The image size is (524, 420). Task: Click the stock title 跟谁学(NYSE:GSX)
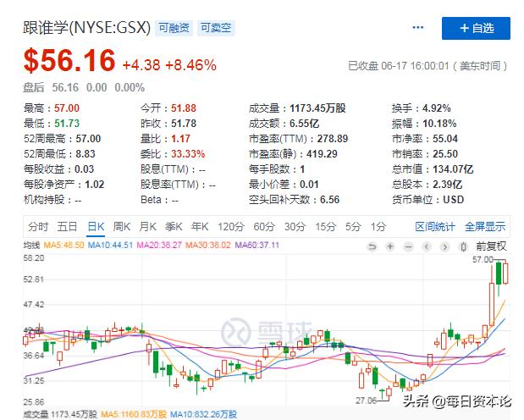(87, 27)
